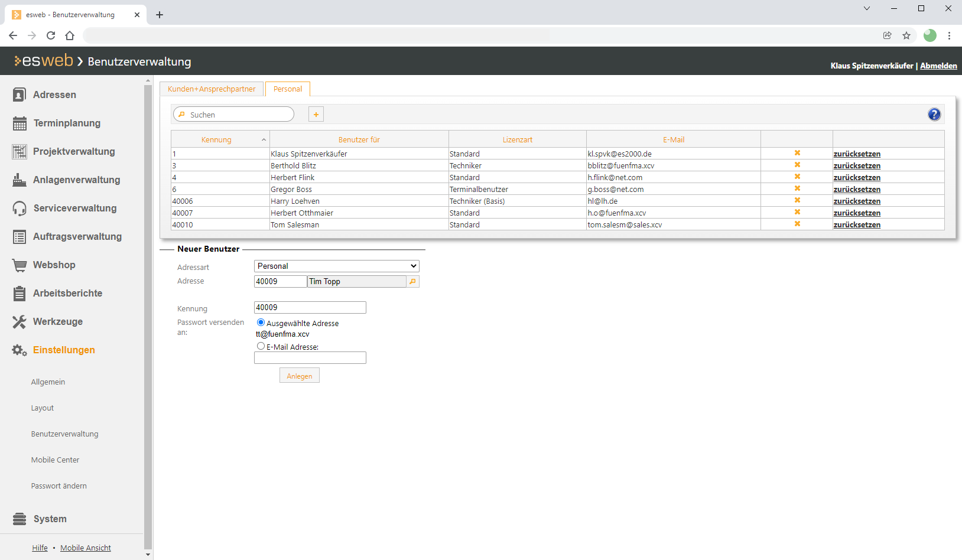The width and height of the screenshot is (962, 560).
Task: Delete user Berthold Blitz with X icon
Action: 797,165
